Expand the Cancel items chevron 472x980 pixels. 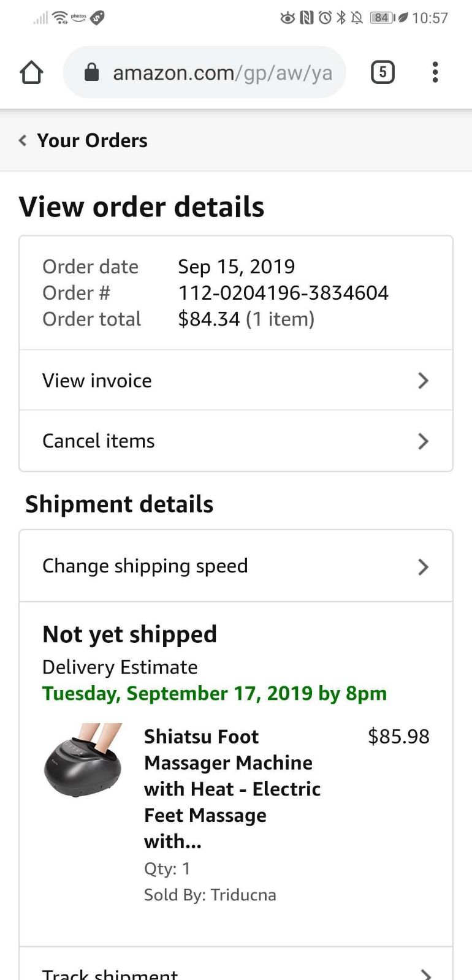pos(423,441)
